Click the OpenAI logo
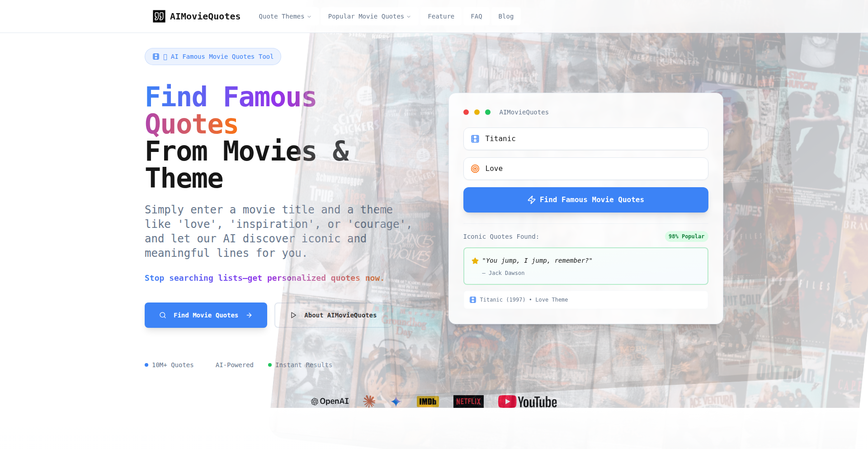The width and height of the screenshot is (868, 449). [x=330, y=402]
